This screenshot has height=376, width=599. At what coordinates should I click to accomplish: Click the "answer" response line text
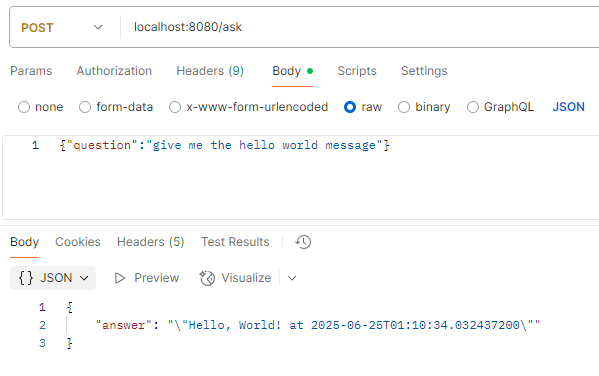tap(318, 325)
